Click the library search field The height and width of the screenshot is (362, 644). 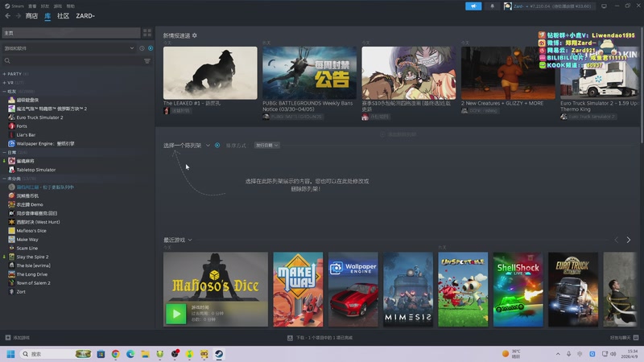pyautogui.click(x=72, y=61)
